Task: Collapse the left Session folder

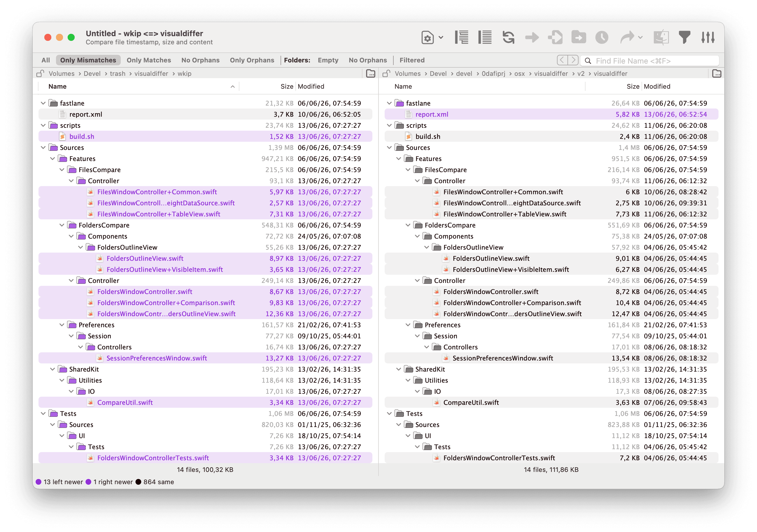Action: coord(71,336)
